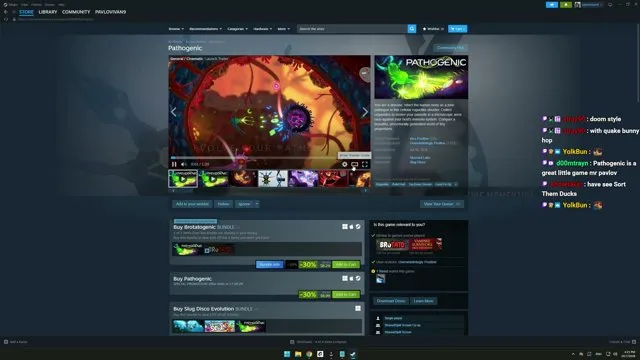Click Apple platform icon in Buy Brotatogenic row

(x=351, y=227)
